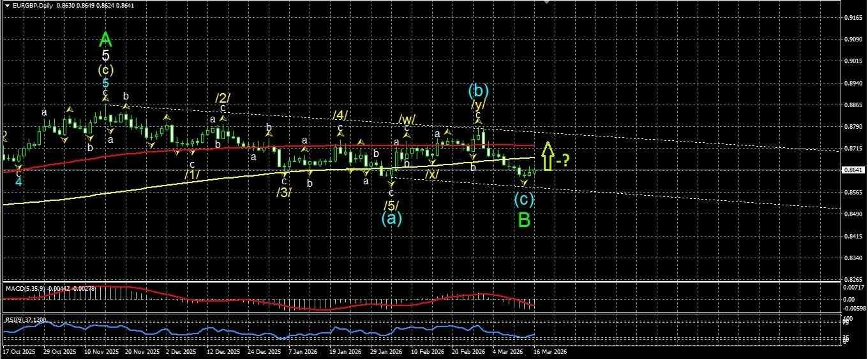Image resolution: width=868 pixels, height=359 pixels.
Task: Click the 24 Dec 2025 date label
Action: tap(264, 351)
